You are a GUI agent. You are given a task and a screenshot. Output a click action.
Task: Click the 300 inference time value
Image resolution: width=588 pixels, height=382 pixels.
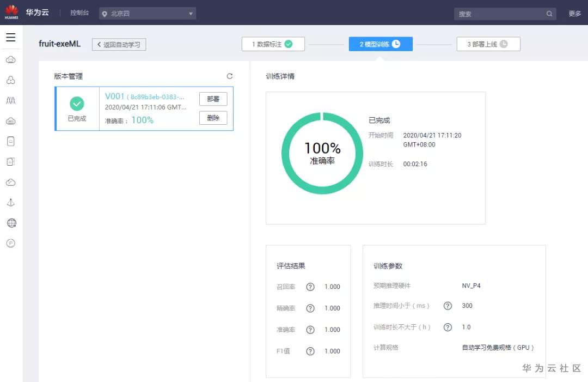click(467, 306)
